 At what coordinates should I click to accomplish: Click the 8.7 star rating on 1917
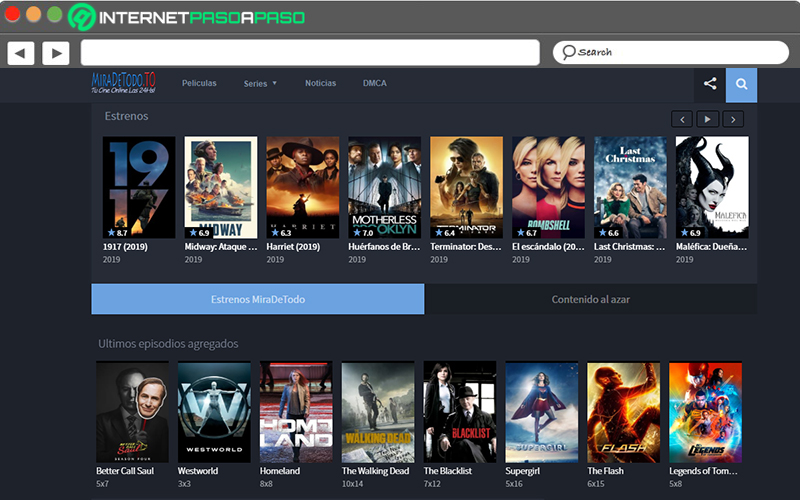(118, 233)
